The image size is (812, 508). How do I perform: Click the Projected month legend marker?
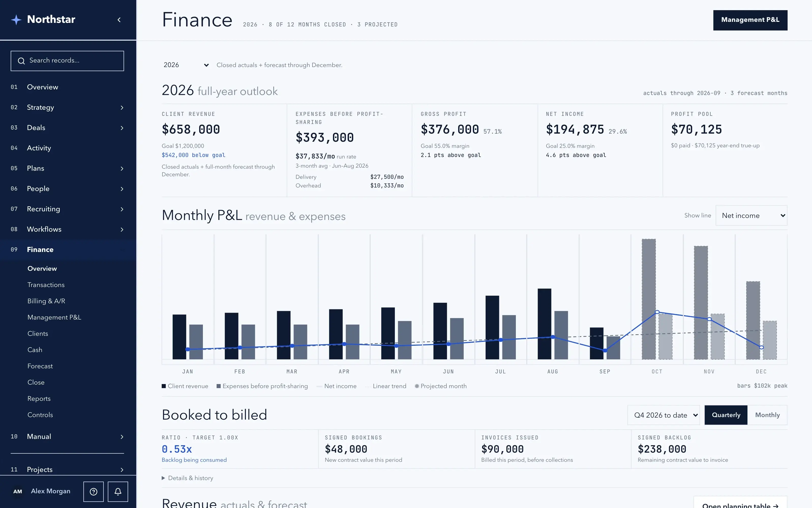(417, 386)
